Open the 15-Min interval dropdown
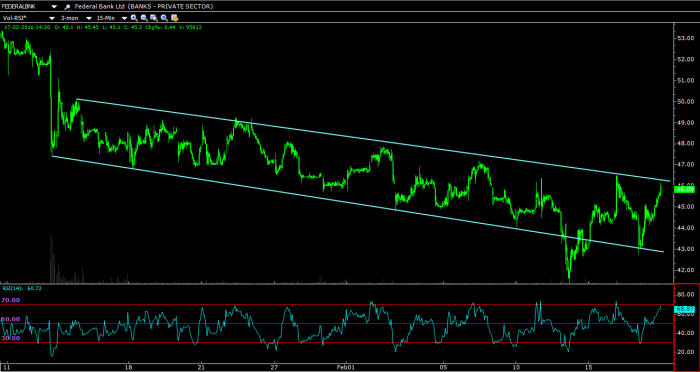Screen dimensions: 700x372 [x=124, y=18]
